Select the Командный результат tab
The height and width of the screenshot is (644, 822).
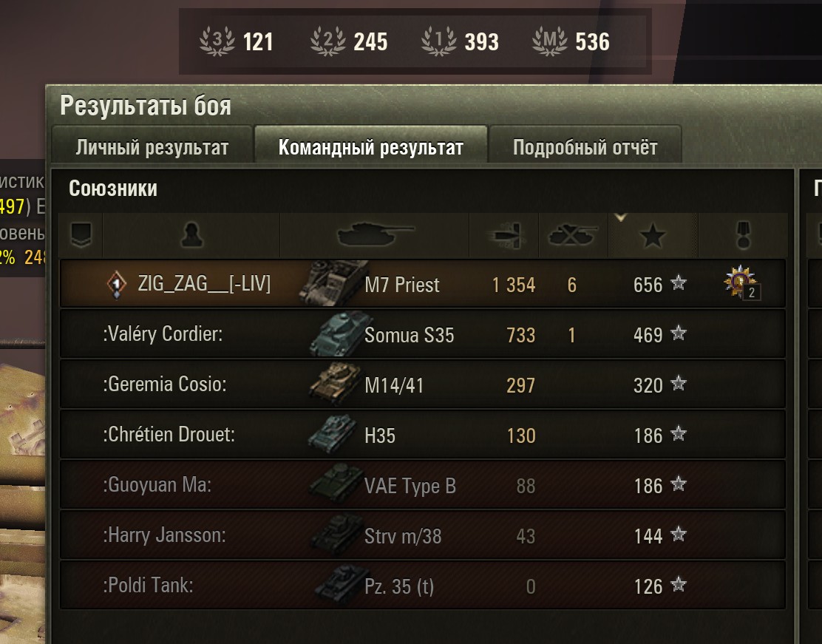pos(370,146)
